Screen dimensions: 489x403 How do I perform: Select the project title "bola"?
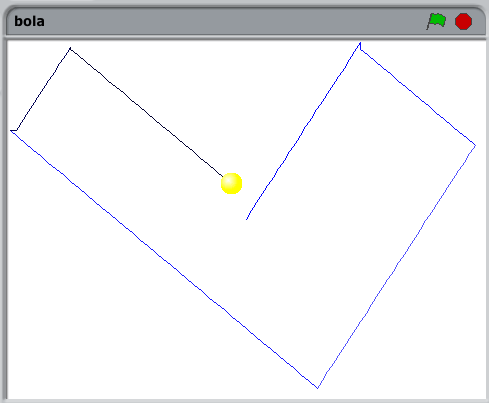29,21
